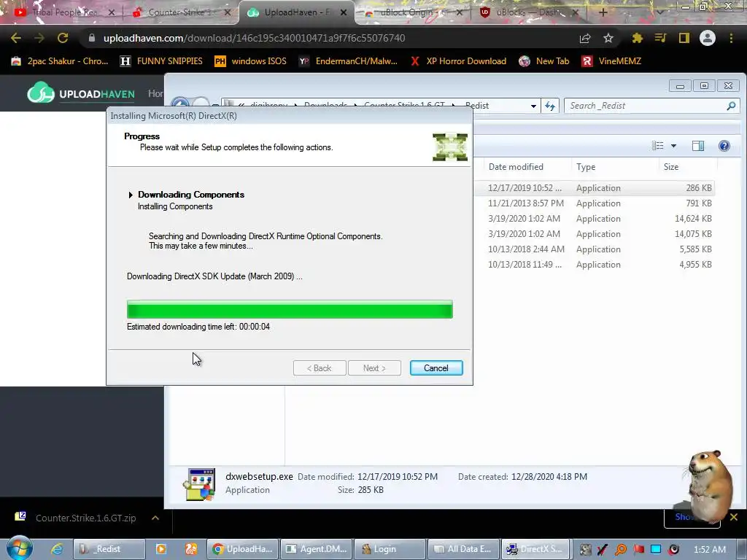Open address bar history dropdown in Explorer
This screenshot has height=560, width=747.
click(x=533, y=106)
